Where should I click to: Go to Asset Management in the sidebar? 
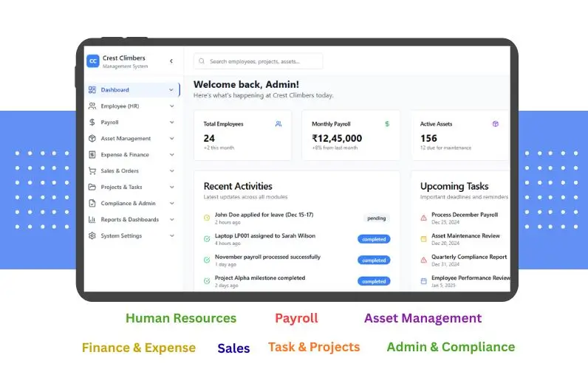click(131, 138)
